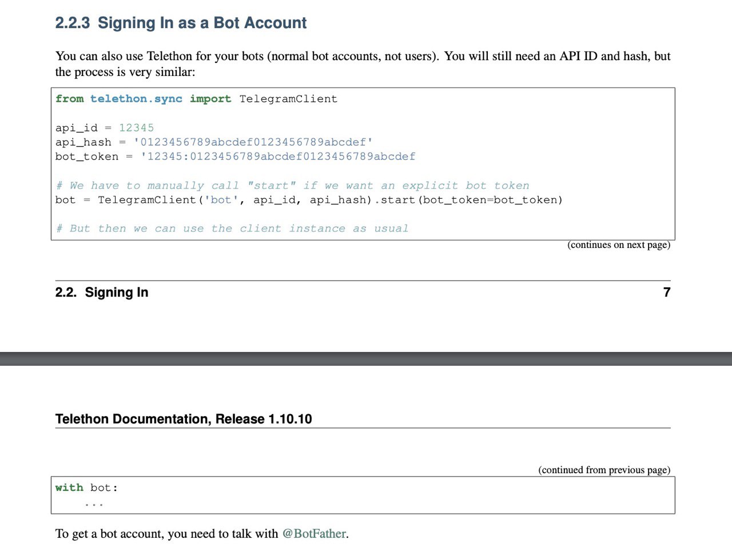Click the 'from telethon.sync import' code line
The width and height of the screenshot is (732, 560).
pos(196,99)
